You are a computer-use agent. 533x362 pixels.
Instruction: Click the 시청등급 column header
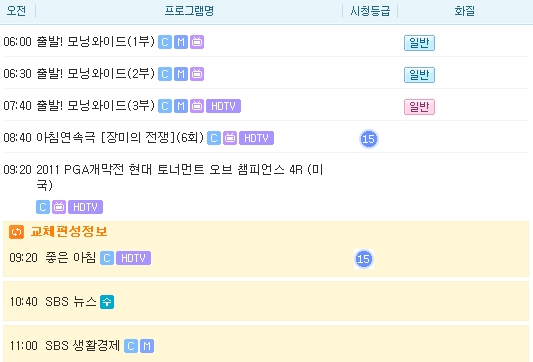coord(370,11)
